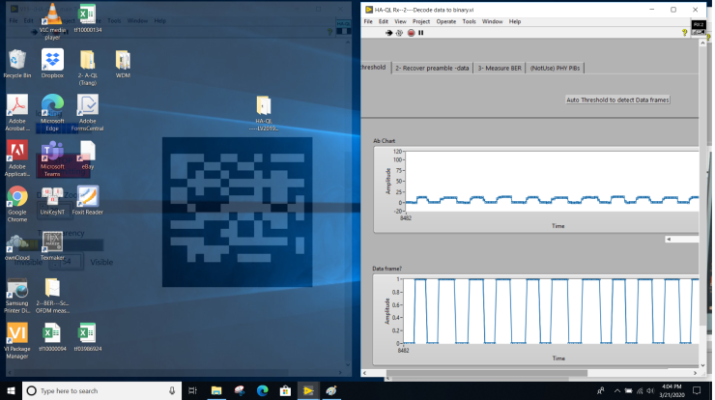Show context help via the yellow question mark
The height and width of the screenshot is (400, 715).
[684, 32]
